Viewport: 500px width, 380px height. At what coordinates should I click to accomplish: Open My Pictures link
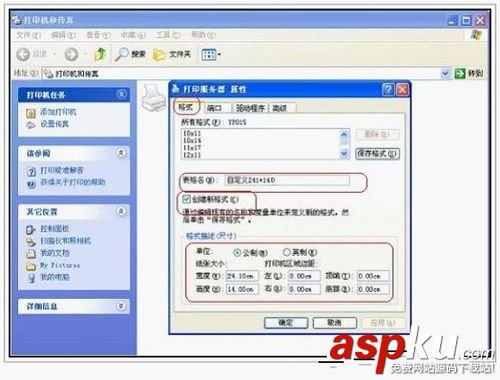pyautogui.click(x=60, y=265)
